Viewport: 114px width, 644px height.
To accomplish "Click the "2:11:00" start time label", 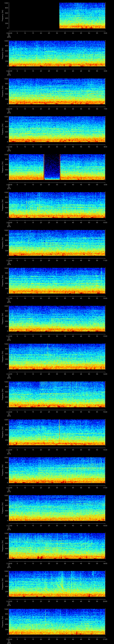I will pyautogui.click(x=9, y=298).
